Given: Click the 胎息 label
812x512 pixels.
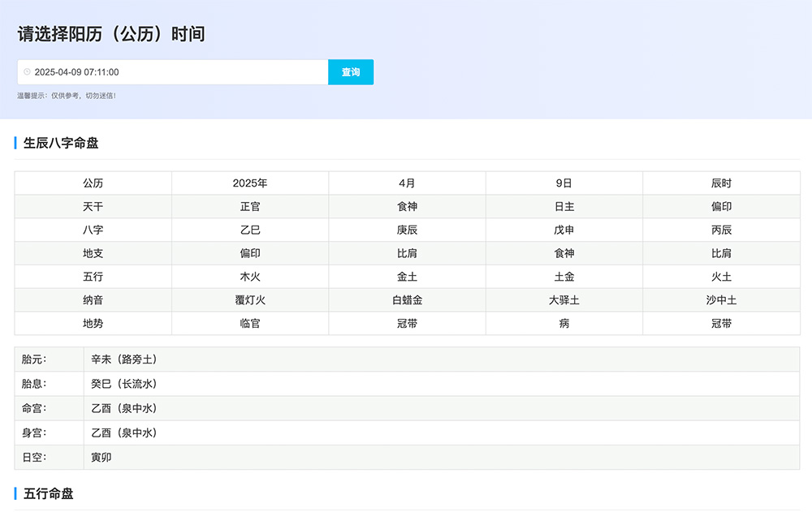Looking at the screenshot, I should [x=34, y=384].
